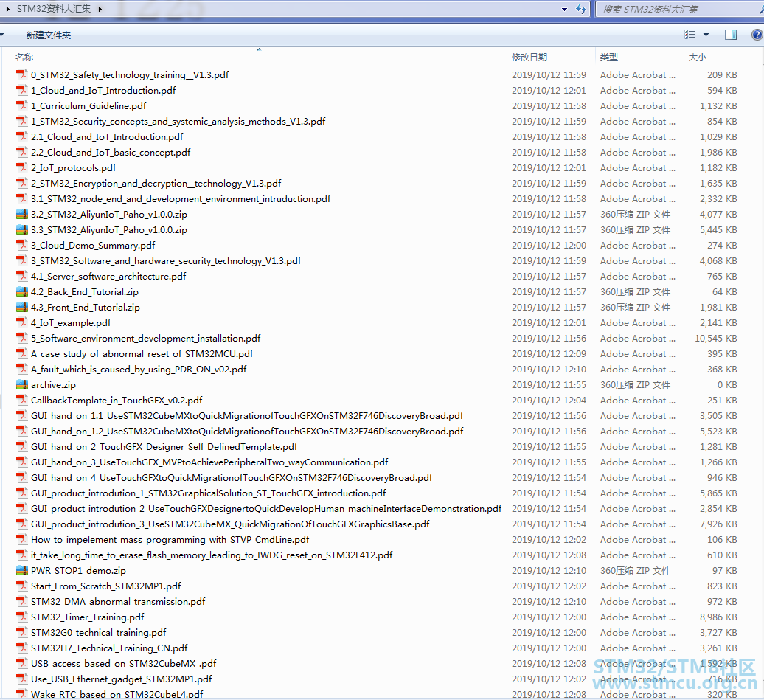
Task: Select USB_access_based_on_STM32CubeMX_.pdf
Action: [124, 663]
